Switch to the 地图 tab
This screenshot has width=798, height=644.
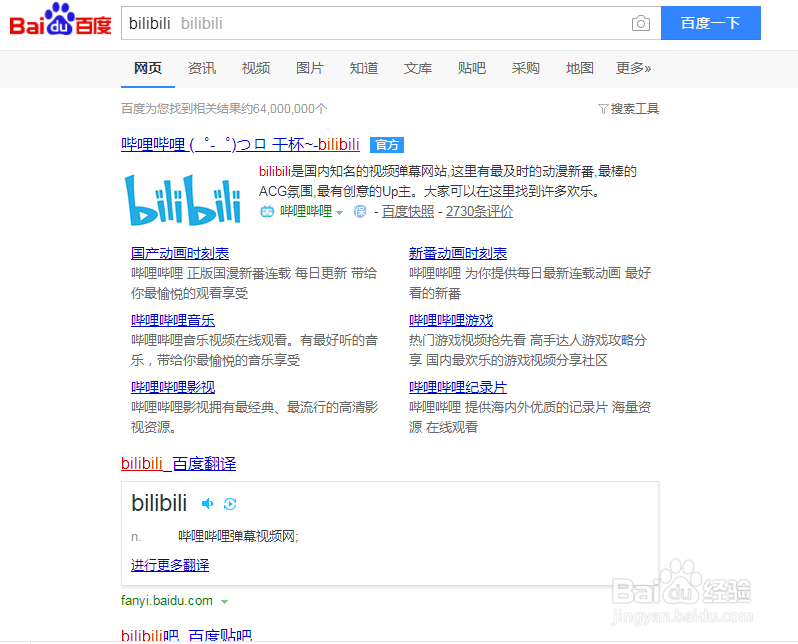click(x=579, y=68)
